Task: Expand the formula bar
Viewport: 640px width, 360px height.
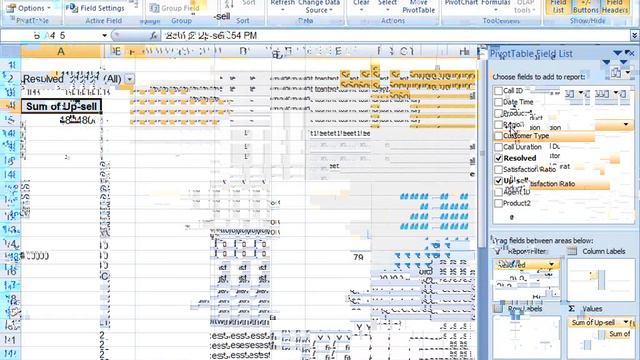Action: [x=634, y=36]
